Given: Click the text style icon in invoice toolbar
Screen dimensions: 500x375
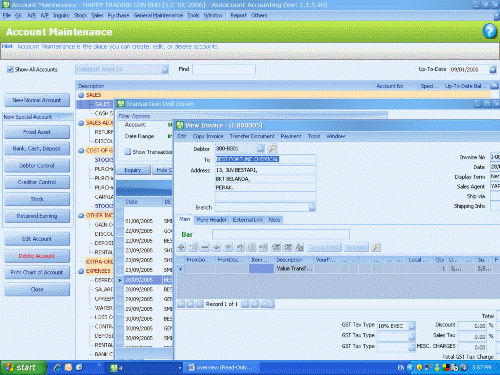Looking at the screenshot, I should pos(299,247).
